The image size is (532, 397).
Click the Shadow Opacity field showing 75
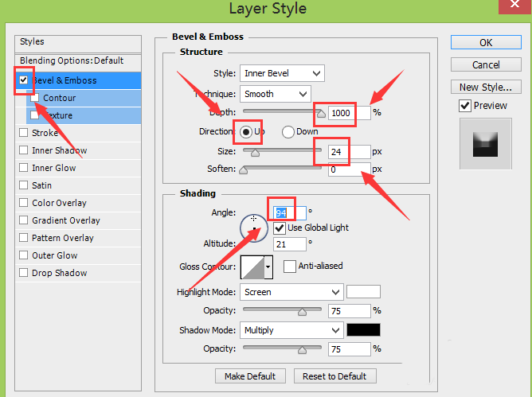pos(349,349)
